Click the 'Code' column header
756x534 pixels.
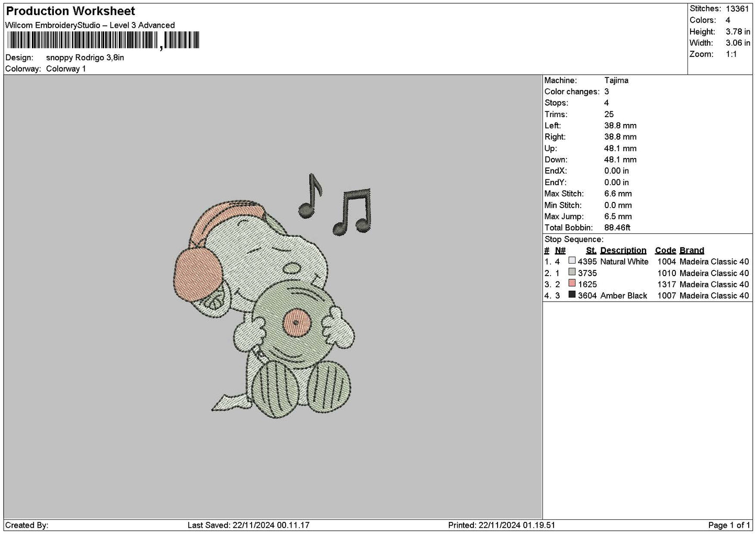[x=665, y=251]
